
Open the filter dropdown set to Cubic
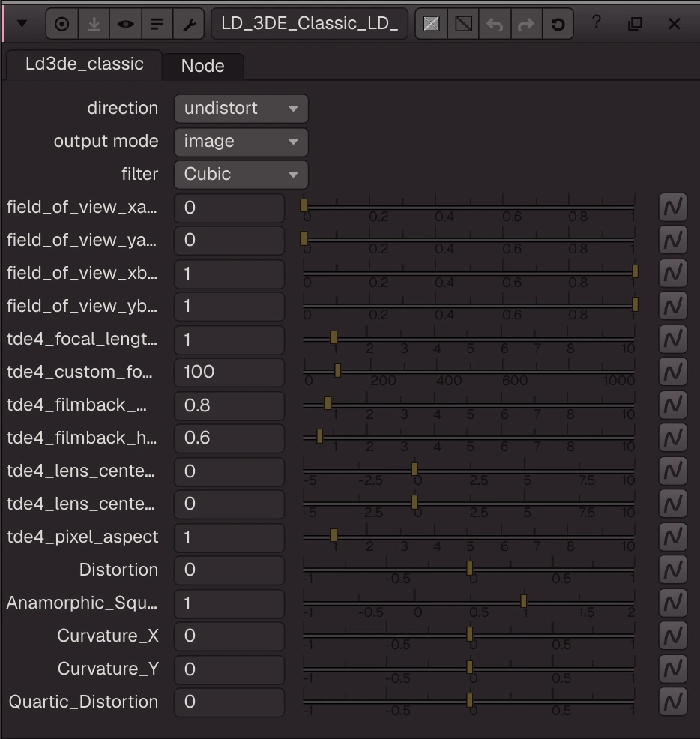(241, 175)
